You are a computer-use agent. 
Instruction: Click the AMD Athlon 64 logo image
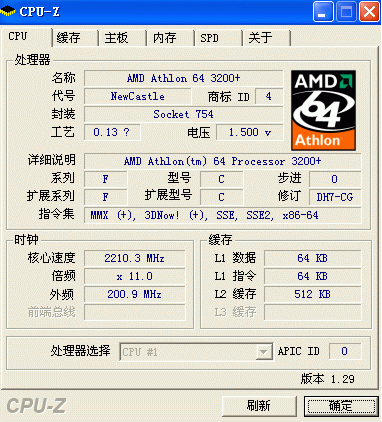click(x=323, y=110)
